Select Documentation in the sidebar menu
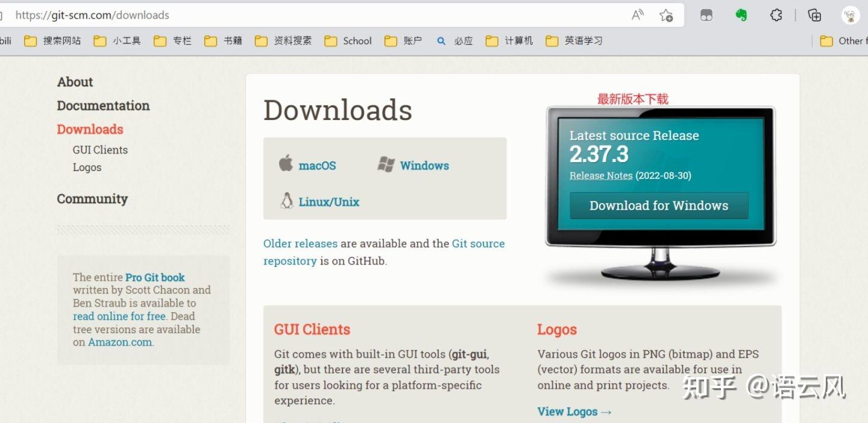Image resolution: width=868 pixels, height=423 pixels. click(103, 105)
